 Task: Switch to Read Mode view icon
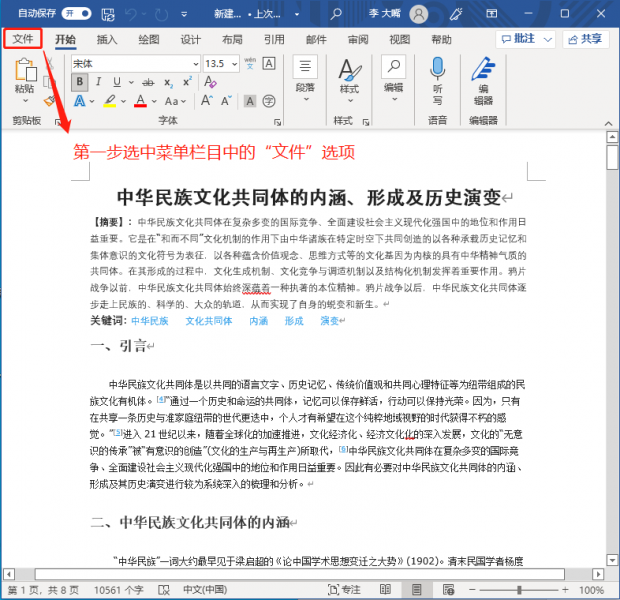[x=385, y=590]
